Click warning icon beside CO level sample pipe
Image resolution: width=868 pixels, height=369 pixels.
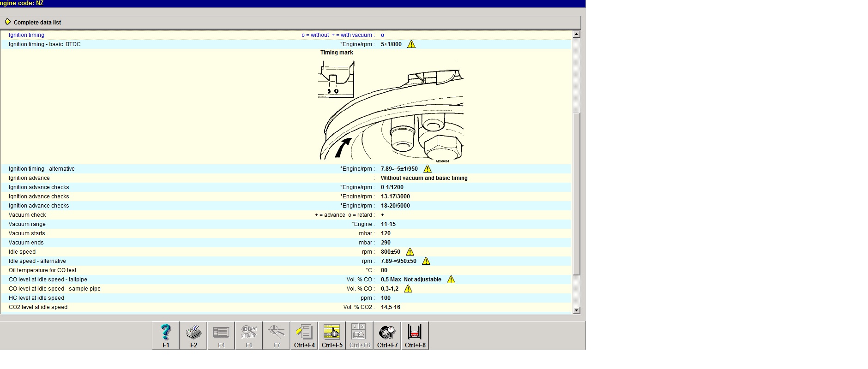click(408, 289)
